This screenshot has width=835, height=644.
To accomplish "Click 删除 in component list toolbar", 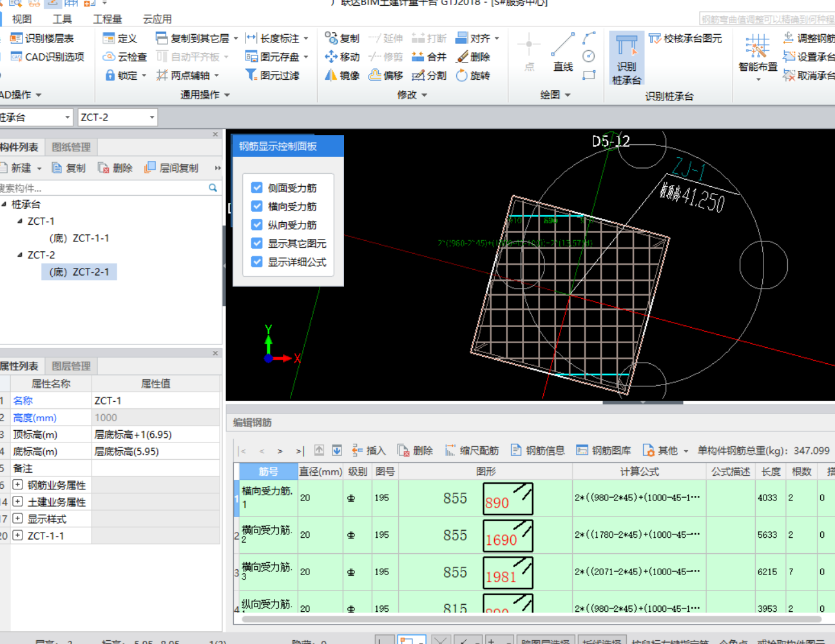I will (115, 167).
